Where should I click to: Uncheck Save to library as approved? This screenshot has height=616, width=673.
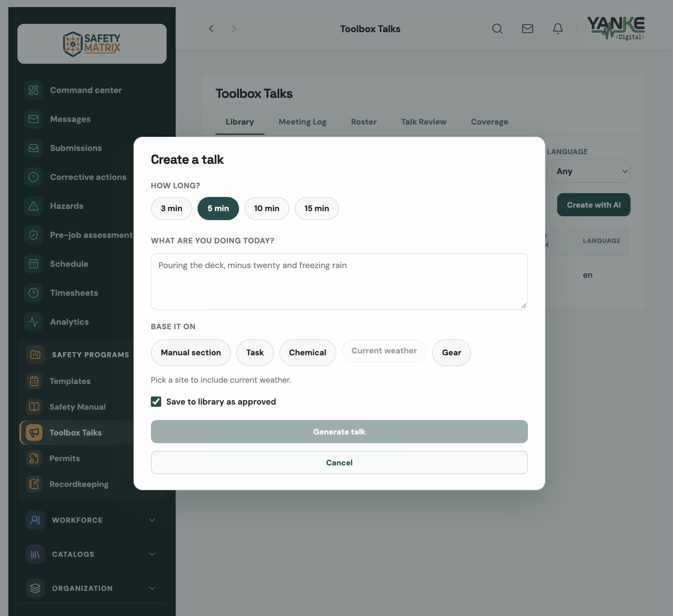156,402
